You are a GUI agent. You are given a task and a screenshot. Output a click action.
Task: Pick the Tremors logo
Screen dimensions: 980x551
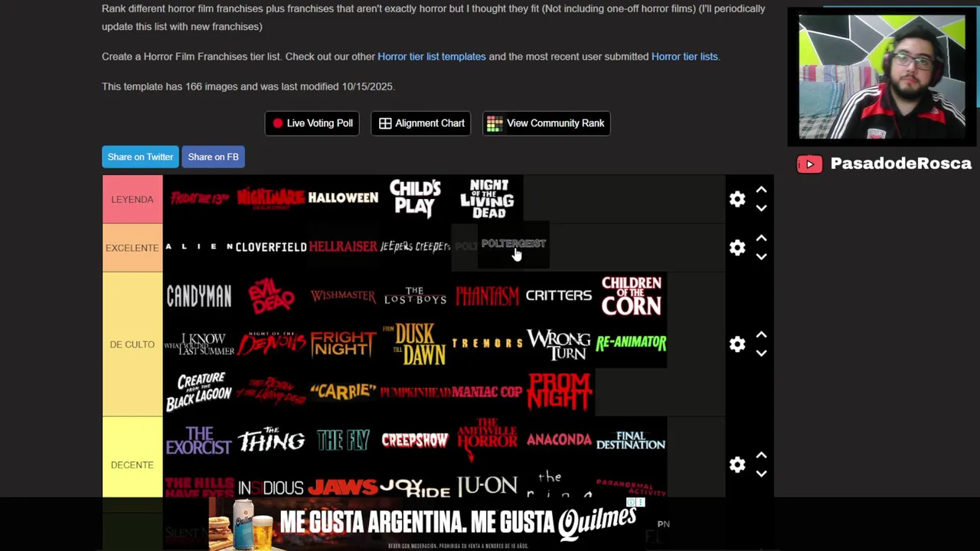point(487,344)
